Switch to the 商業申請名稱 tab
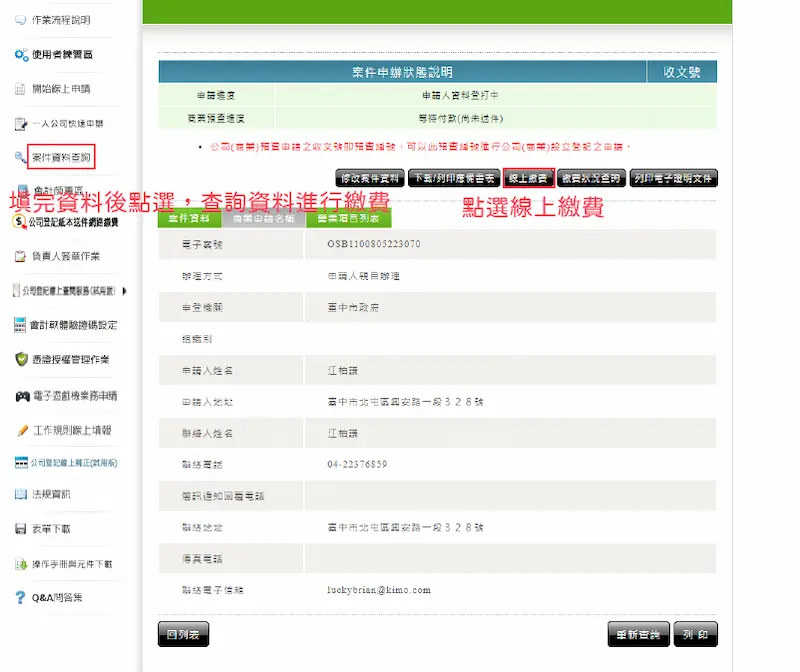Viewport: 800px width, 672px height. (264, 218)
